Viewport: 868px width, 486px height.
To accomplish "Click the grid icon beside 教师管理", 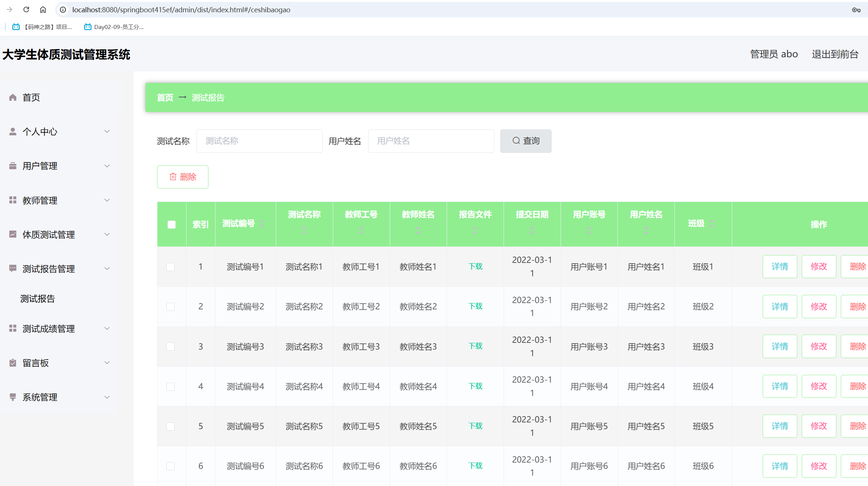I will coord(13,200).
